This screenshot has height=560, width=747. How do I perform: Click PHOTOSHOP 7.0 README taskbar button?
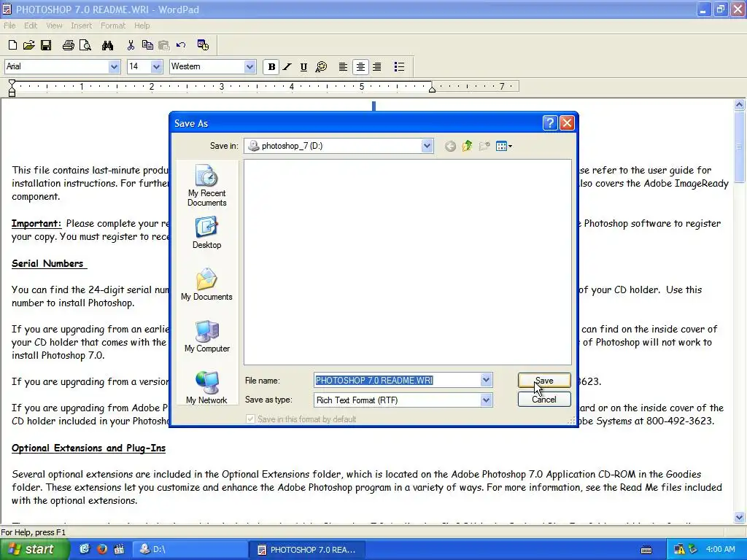point(307,550)
